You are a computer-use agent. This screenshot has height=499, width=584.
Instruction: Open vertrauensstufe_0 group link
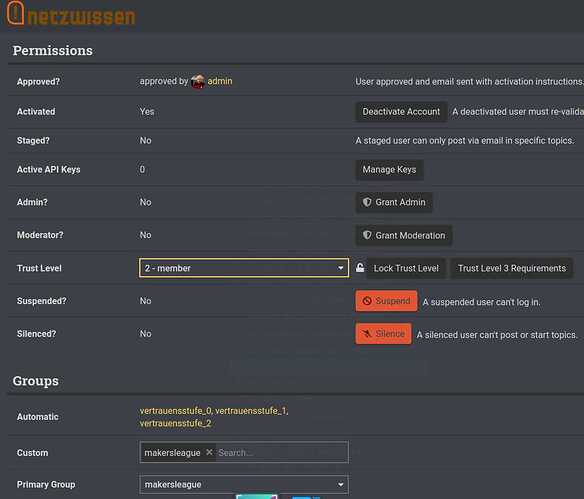(x=175, y=411)
